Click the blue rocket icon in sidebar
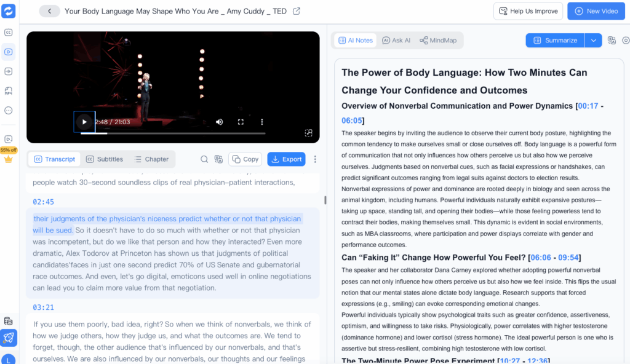The image size is (630, 364). point(9,338)
